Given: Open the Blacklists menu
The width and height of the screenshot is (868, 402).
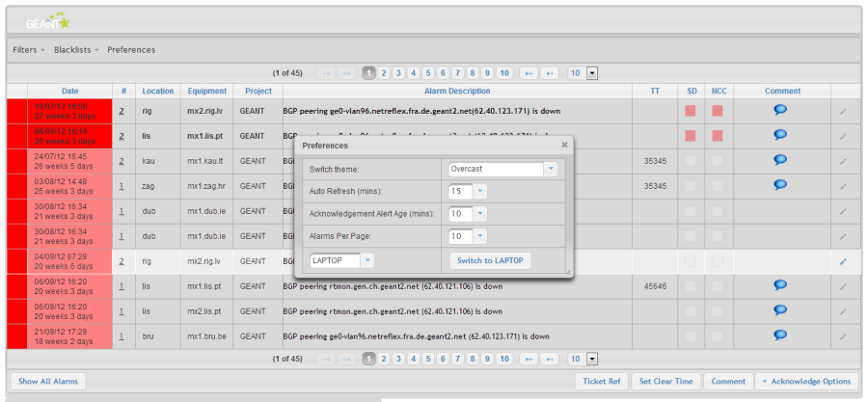Looking at the screenshot, I should tap(76, 50).
